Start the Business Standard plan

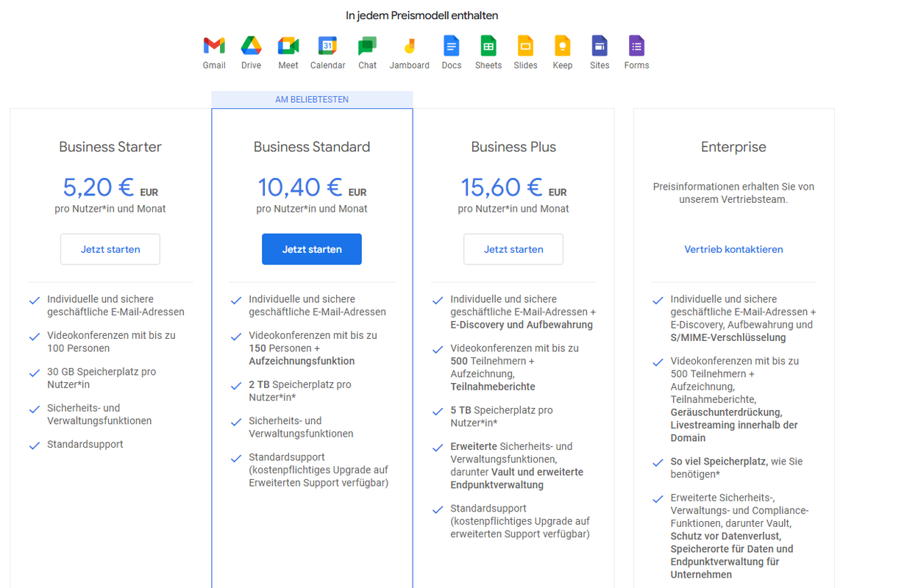coord(312,249)
